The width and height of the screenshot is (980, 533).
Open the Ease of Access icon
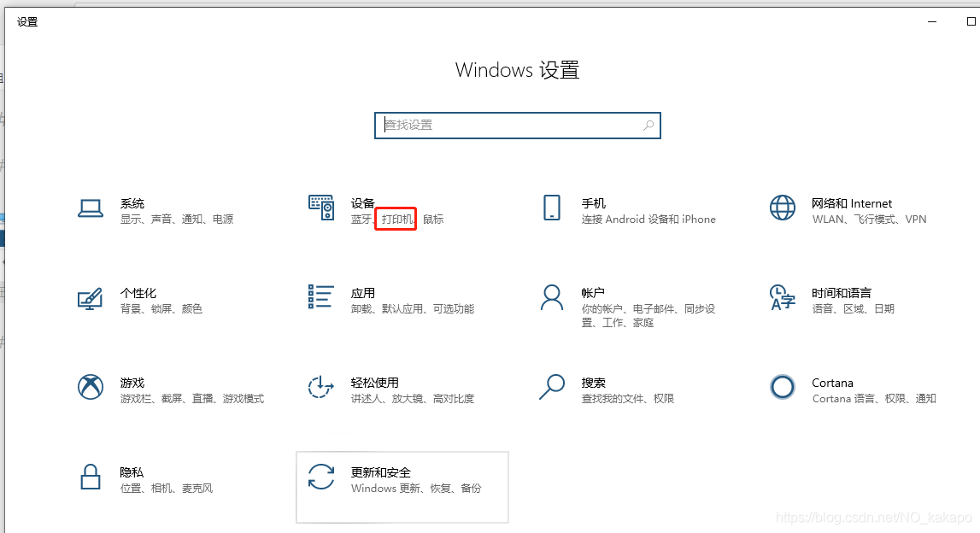[x=321, y=387]
